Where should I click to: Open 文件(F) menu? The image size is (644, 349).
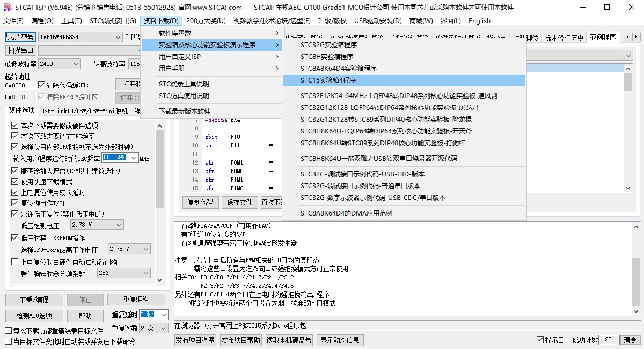click(x=13, y=20)
